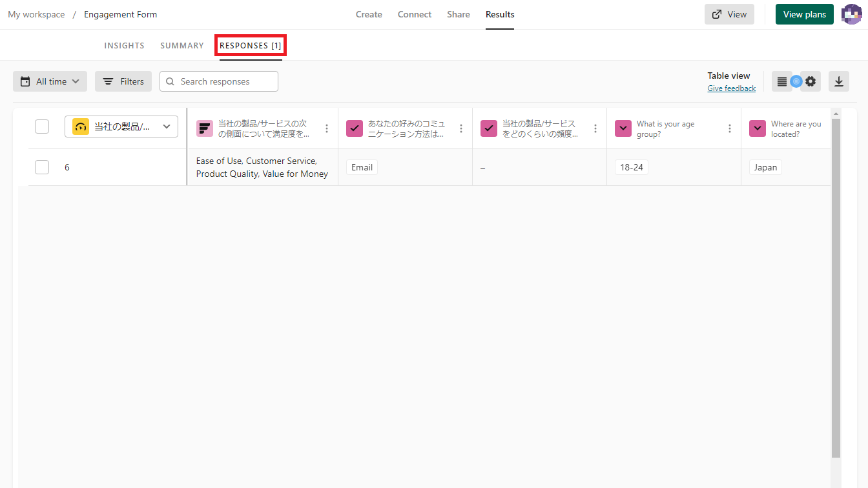Navigate to the Share section
Viewport: 868px width, 488px height.
(458, 14)
